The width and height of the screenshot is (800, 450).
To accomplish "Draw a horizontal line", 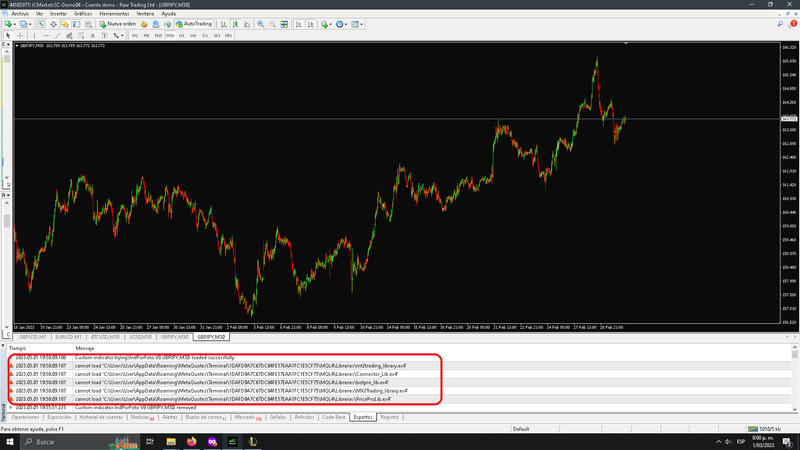I will [x=46, y=36].
